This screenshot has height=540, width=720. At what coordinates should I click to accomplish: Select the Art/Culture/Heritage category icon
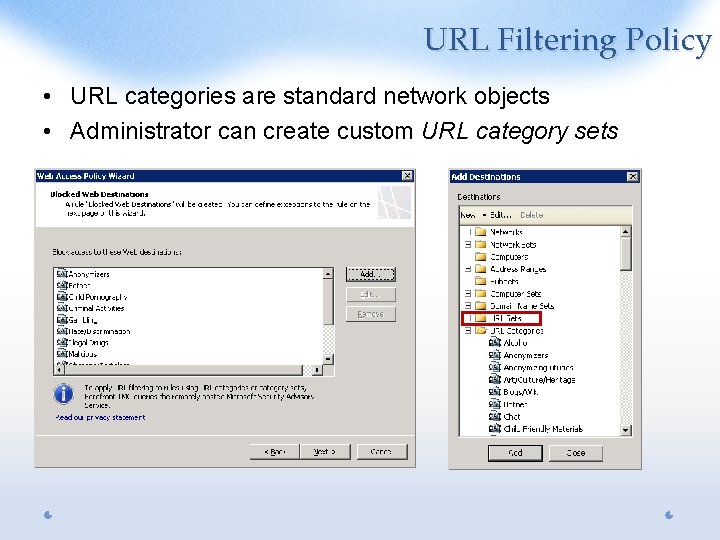495,379
